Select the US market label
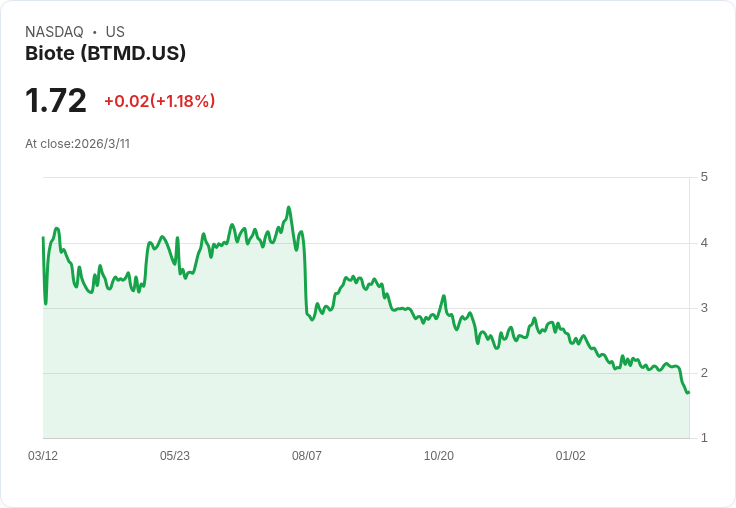 [115, 32]
